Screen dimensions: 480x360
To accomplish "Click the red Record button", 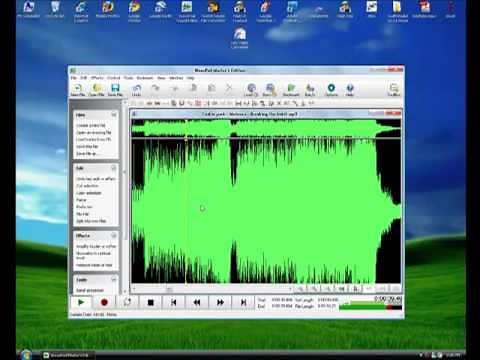I will tap(104, 302).
